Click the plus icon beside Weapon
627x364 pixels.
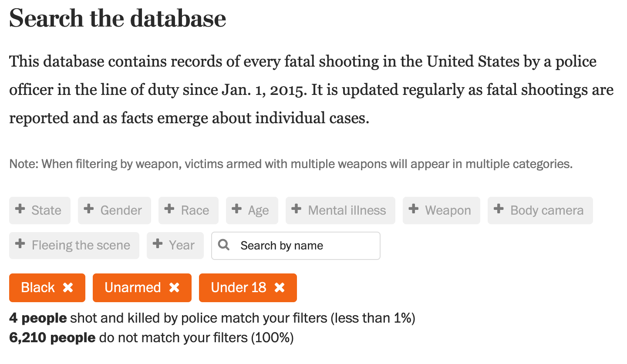pos(414,209)
